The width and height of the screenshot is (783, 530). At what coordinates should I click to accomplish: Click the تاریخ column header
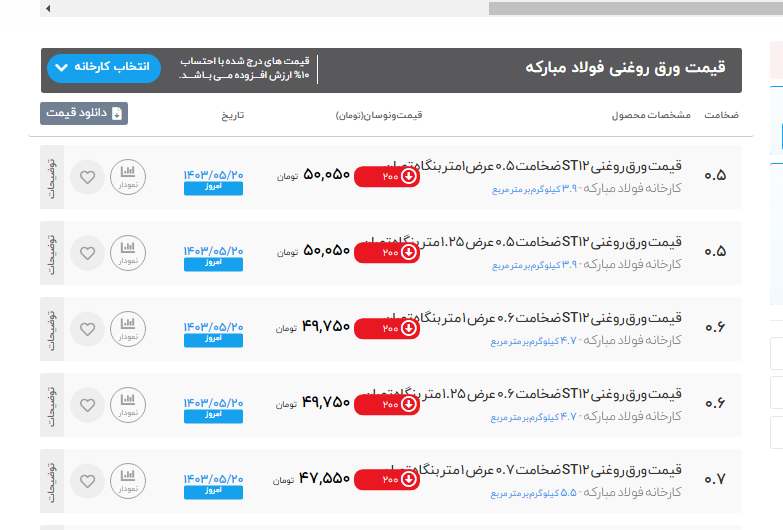pos(232,115)
